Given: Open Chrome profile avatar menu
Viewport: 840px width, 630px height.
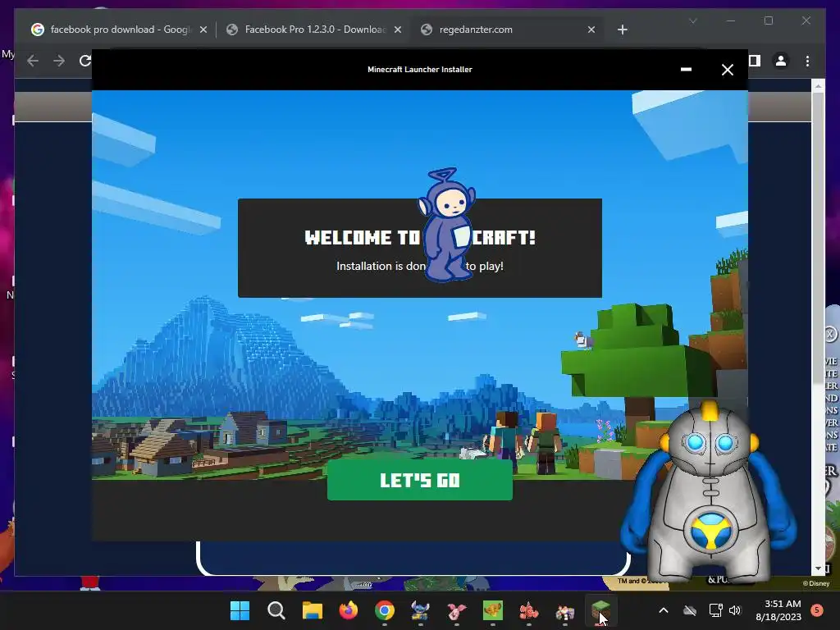Looking at the screenshot, I should [781, 61].
